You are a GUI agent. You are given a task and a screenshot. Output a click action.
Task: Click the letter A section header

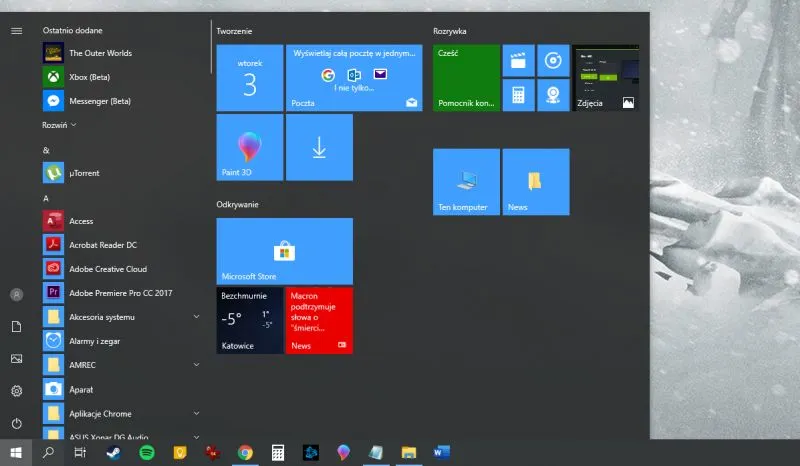point(46,198)
